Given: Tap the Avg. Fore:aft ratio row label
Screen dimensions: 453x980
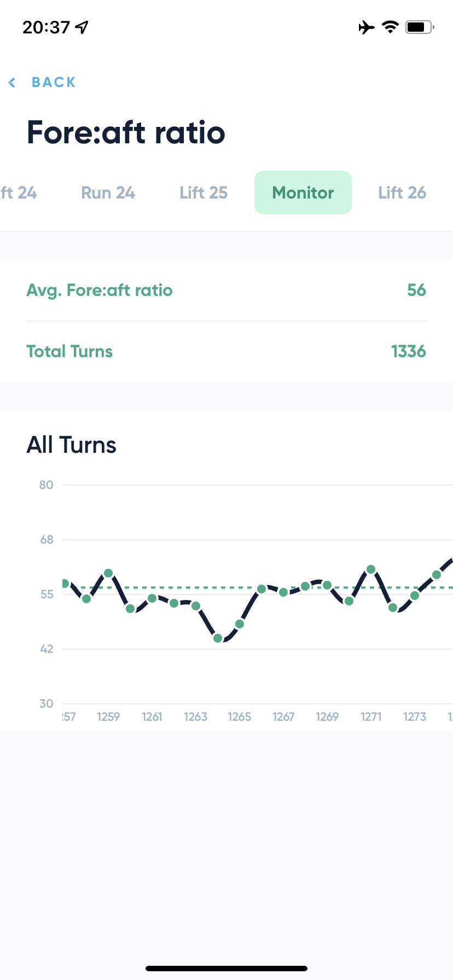Looking at the screenshot, I should (x=100, y=290).
